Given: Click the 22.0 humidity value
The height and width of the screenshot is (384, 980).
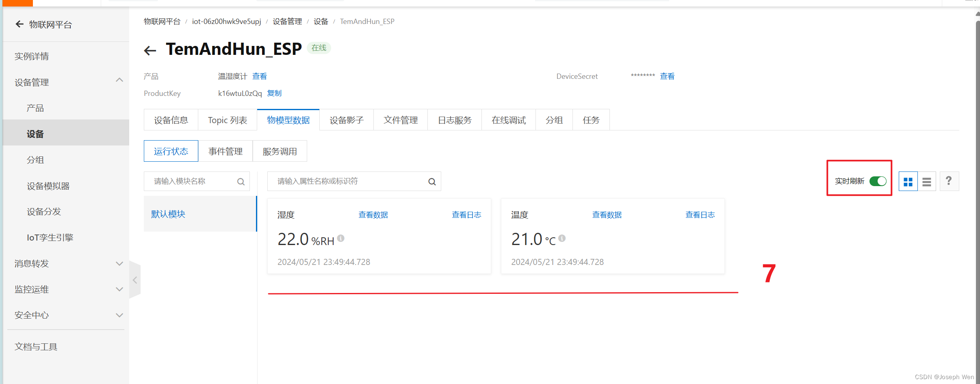Looking at the screenshot, I should click(293, 239).
